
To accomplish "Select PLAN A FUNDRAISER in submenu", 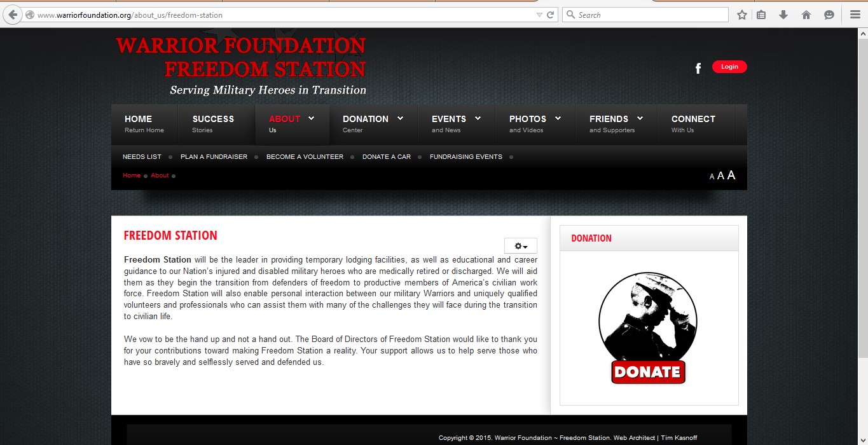I will (214, 157).
